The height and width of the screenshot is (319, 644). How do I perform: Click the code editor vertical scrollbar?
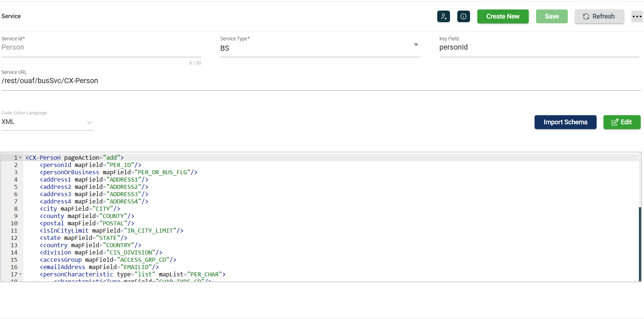point(640,244)
